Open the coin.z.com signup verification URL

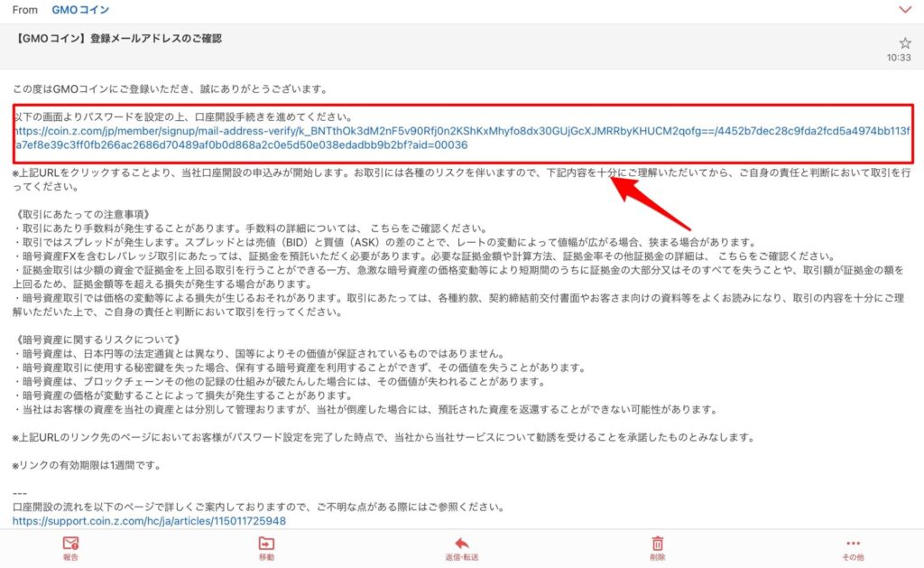tap(462, 138)
